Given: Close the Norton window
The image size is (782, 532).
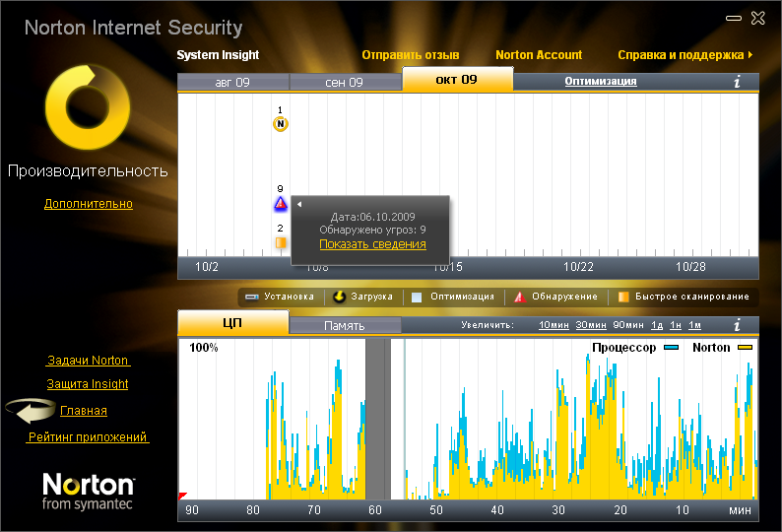Looking at the screenshot, I should pyautogui.click(x=758, y=19).
